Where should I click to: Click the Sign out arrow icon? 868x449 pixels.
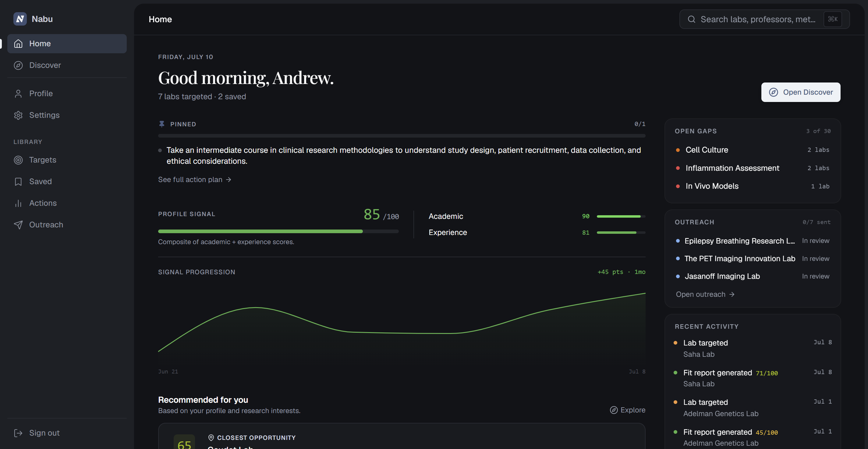pyautogui.click(x=18, y=433)
